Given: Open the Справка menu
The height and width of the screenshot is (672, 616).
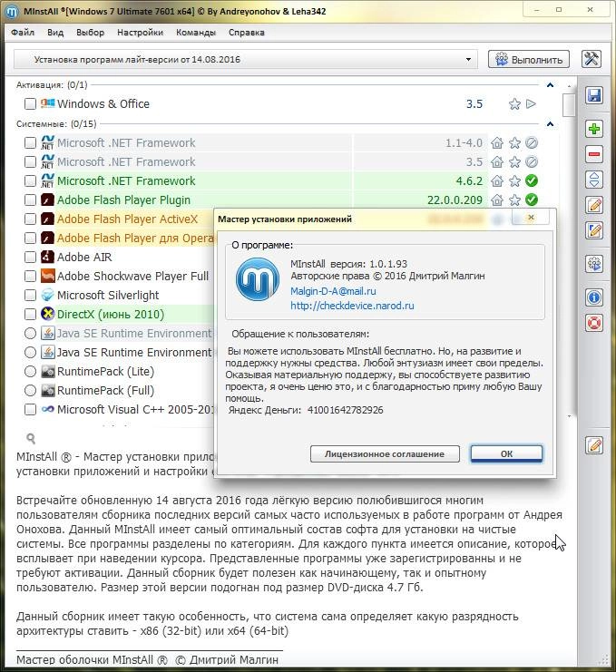Looking at the screenshot, I should coord(247,33).
